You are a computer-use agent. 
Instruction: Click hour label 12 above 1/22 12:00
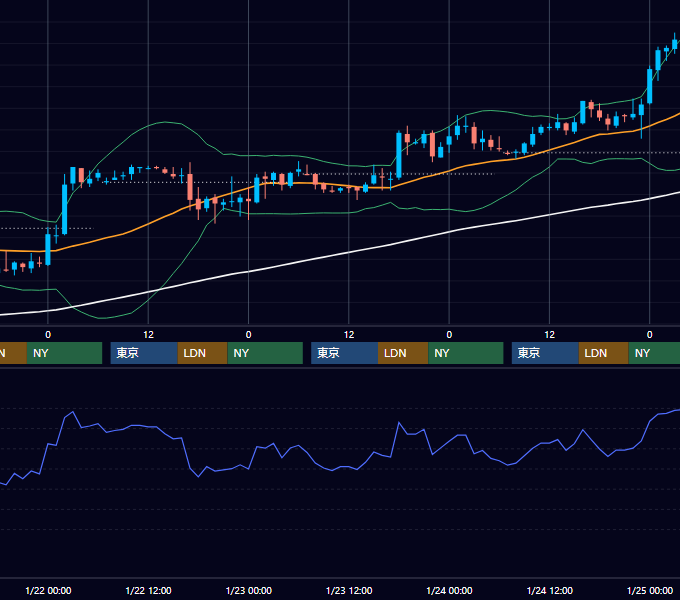pyautogui.click(x=148, y=335)
